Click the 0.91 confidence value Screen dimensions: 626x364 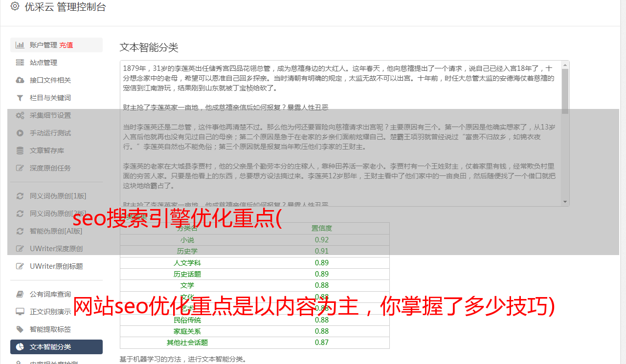coord(322,251)
